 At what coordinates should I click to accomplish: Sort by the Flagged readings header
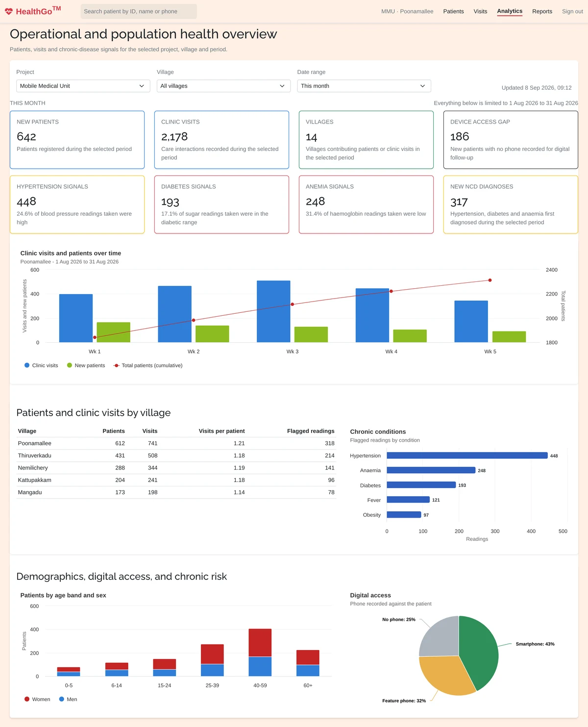(x=311, y=431)
